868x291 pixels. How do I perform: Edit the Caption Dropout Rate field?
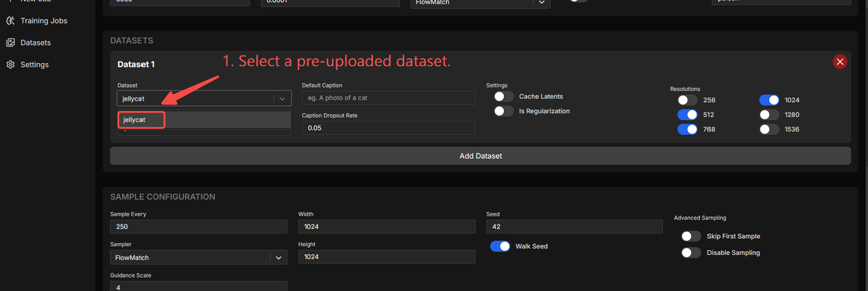[389, 128]
